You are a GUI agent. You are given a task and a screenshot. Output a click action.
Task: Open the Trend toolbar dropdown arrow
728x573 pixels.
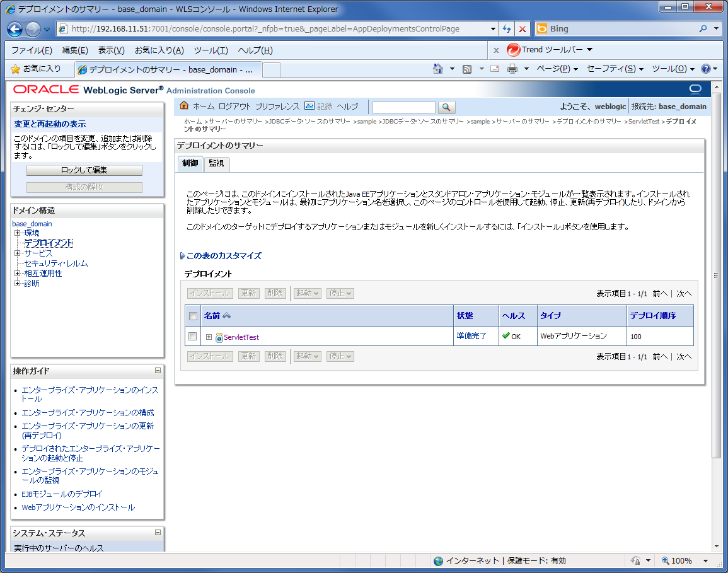(x=589, y=50)
